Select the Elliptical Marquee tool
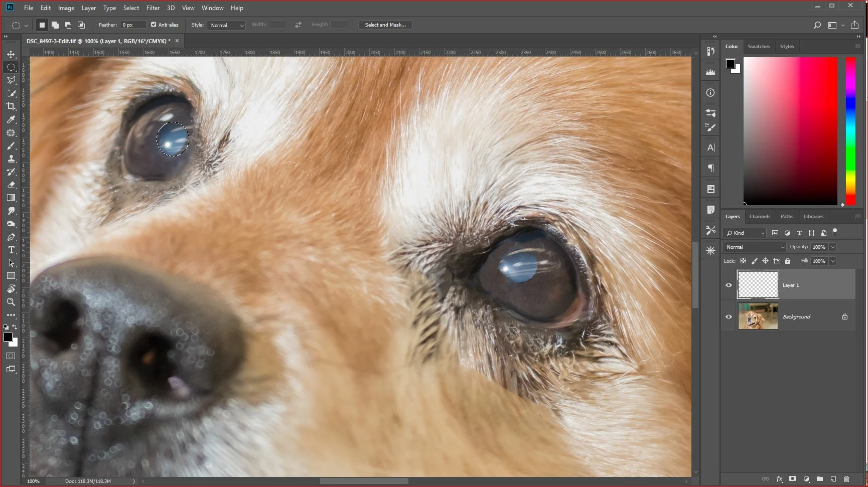 [11, 67]
